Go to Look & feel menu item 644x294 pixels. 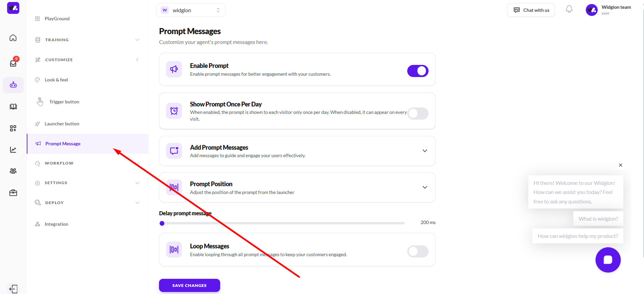(56, 80)
